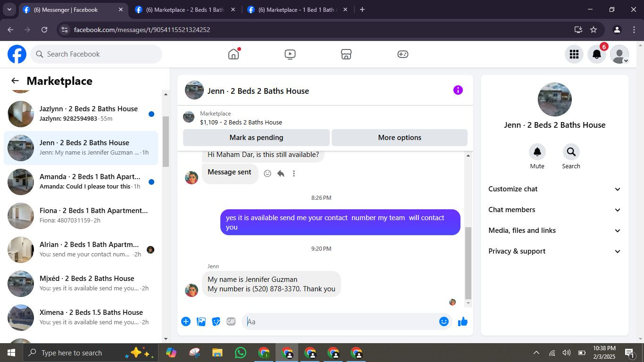Open Mjxéd's 2 Beds 2 Baths House chat
Viewport: 644px width, 362px height.
[x=81, y=283]
